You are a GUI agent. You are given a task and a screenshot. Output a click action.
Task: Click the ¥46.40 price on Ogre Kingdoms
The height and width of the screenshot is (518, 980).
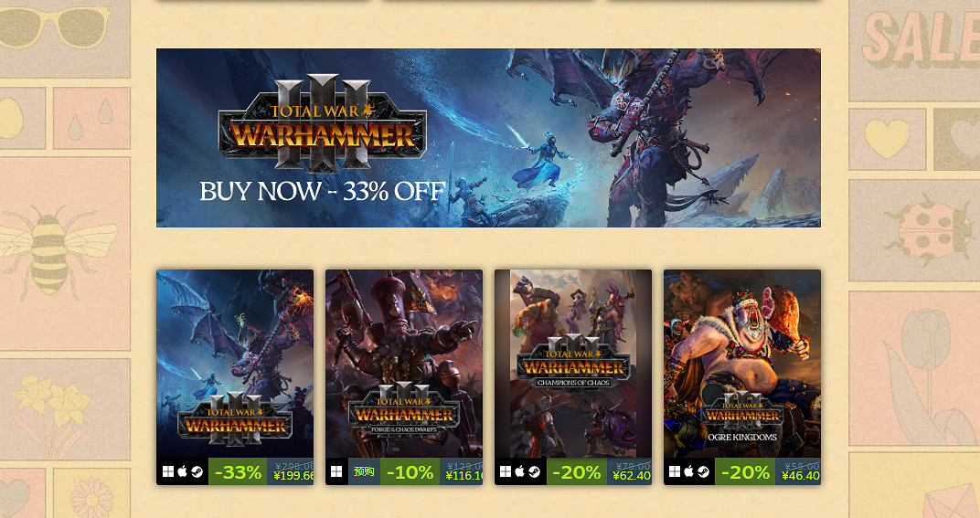point(801,476)
